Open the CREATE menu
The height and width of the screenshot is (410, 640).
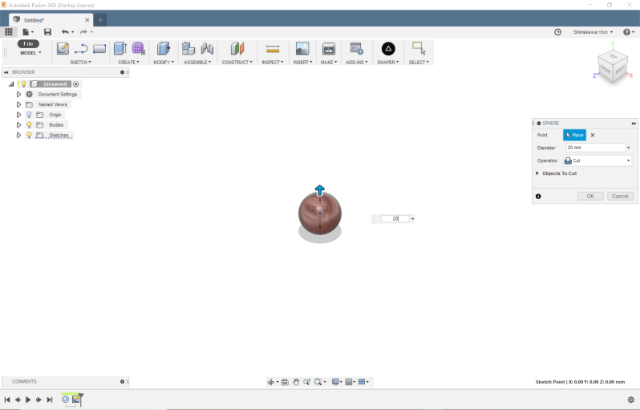(x=129, y=62)
